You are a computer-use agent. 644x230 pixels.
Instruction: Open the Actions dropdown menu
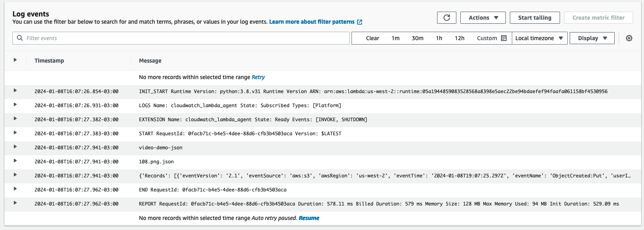[x=483, y=18]
